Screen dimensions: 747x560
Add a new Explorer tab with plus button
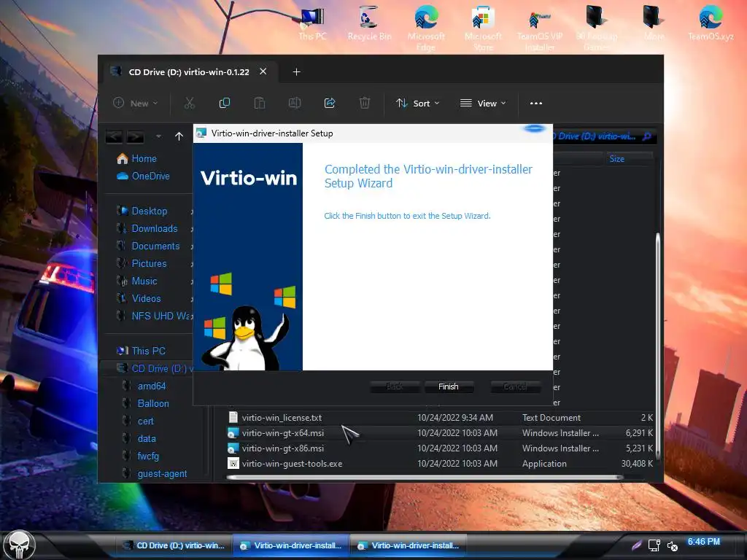pyautogui.click(x=296, y=72)
